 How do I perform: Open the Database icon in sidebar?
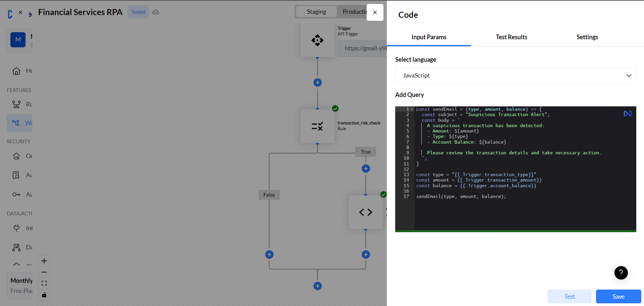coord(16,247)
